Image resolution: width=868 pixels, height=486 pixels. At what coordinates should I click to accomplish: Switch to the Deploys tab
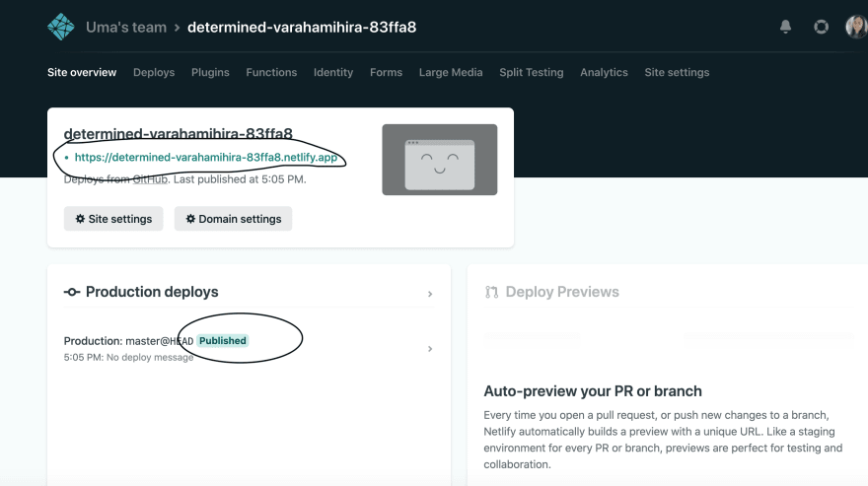tap(154, 73)
